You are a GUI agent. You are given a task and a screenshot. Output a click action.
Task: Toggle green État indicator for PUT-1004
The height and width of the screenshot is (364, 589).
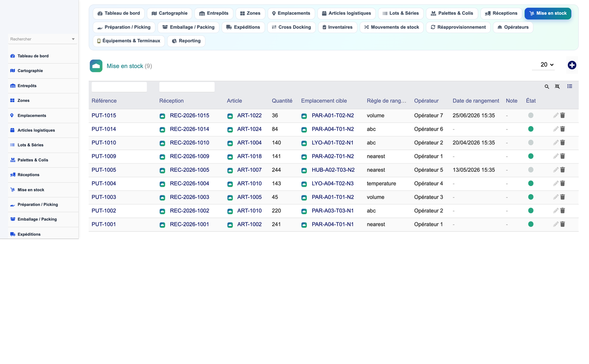531,184
